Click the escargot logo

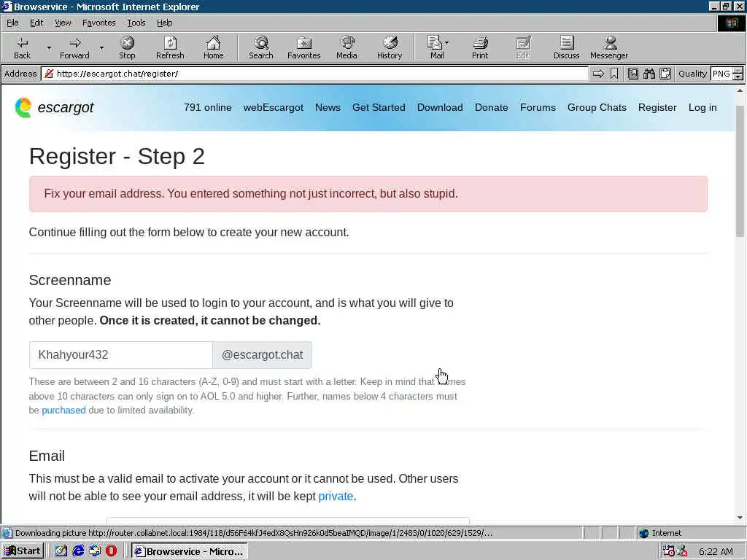click(54, 108)
